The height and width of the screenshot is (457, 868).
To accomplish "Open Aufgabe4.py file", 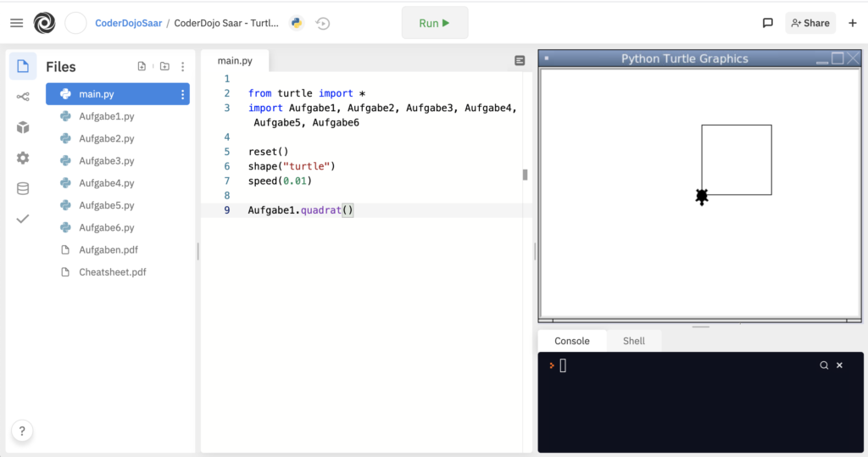I will 106,183.
